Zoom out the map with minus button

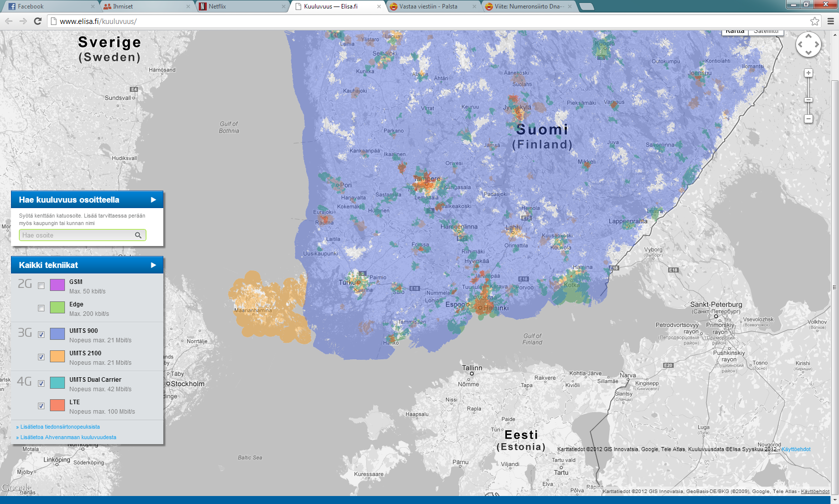coord(808,119)
